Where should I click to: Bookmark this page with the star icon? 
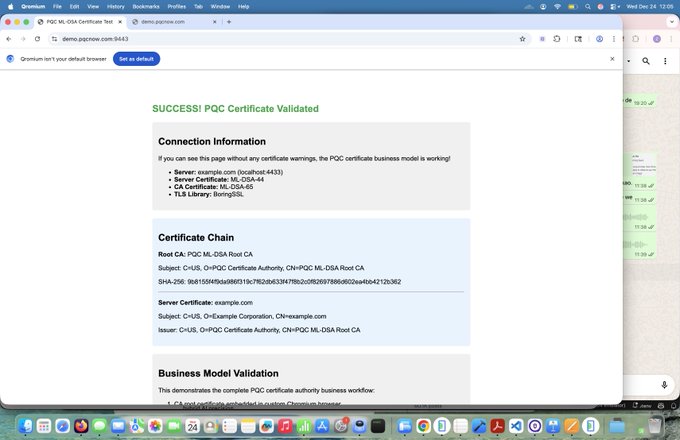[522, 39]
